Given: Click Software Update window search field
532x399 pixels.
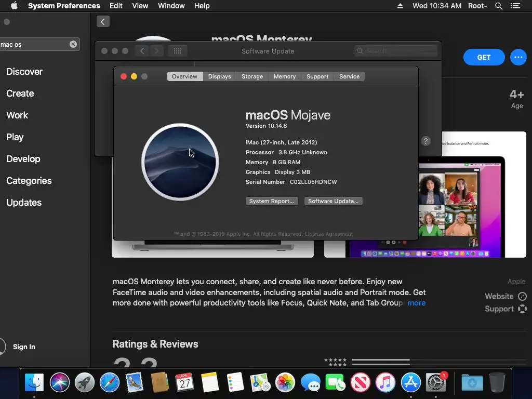Looking at the screenshot, I should pos(395,51).
